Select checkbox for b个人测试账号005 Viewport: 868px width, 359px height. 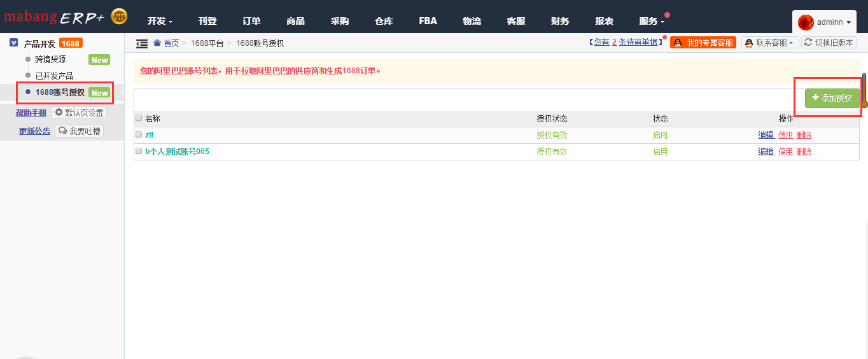(x=139, y=151)
